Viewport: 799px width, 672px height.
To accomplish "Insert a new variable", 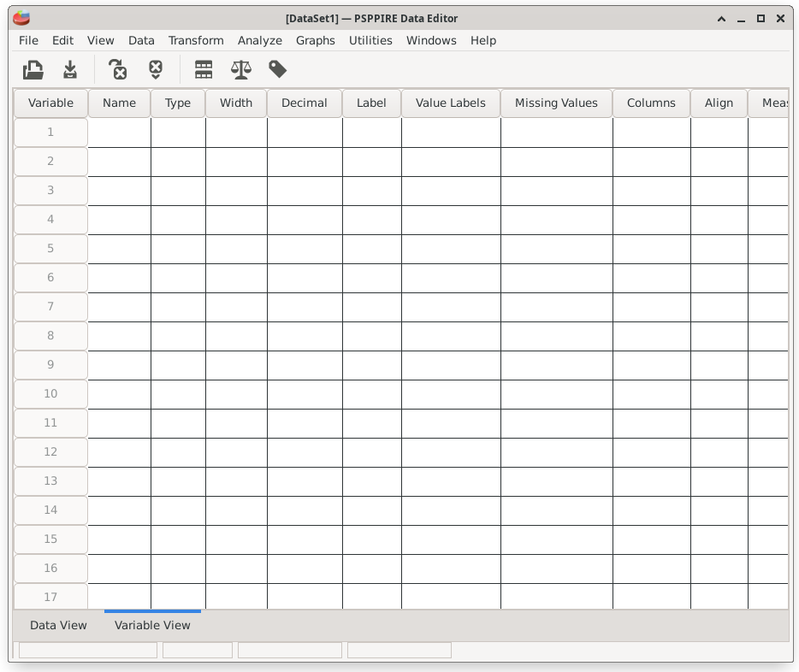I will [x=204, y=69].
